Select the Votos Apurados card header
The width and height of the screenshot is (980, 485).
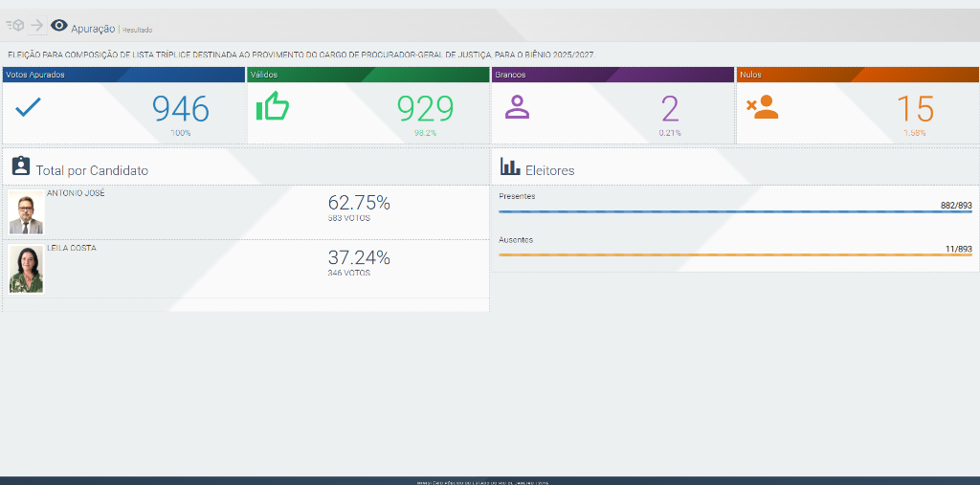pos(123,74)
